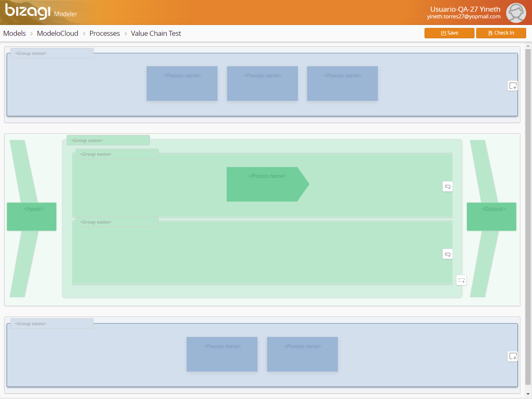Open the user profile avatar
The image size is (532, 399).
click(516, 13)
